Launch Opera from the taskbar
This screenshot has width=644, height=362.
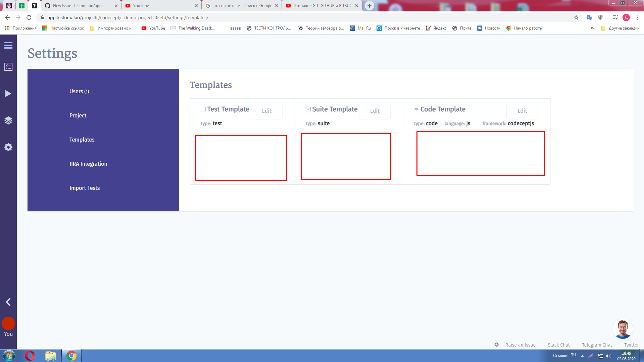pyautogui.click(x=30, y=356)
